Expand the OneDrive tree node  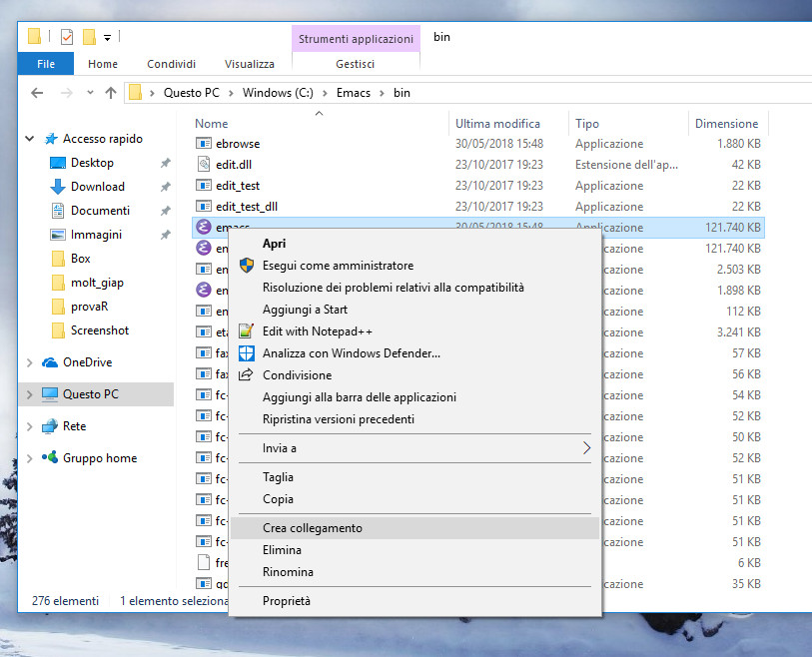[x=30, y=362]
